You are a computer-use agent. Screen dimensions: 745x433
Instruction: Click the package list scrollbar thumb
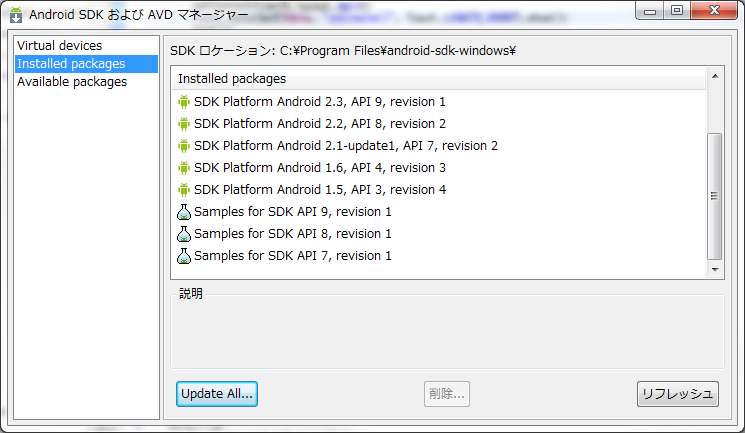click(714, 196)
